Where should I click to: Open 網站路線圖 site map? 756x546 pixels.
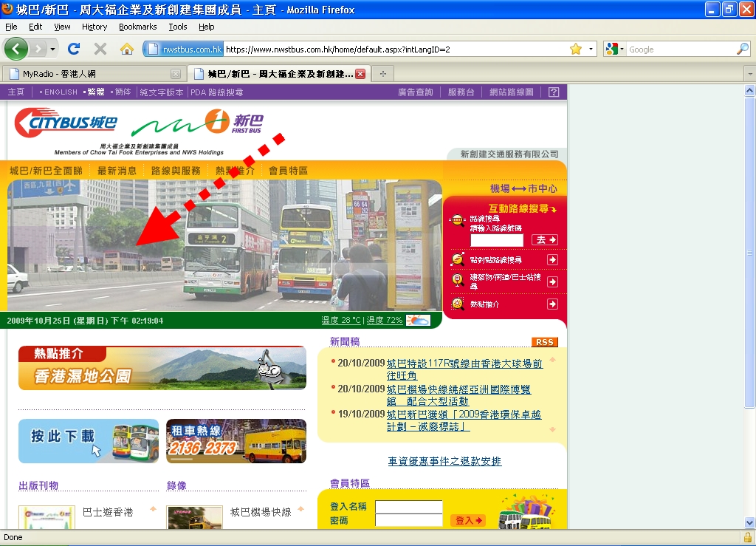click(512, 92)
